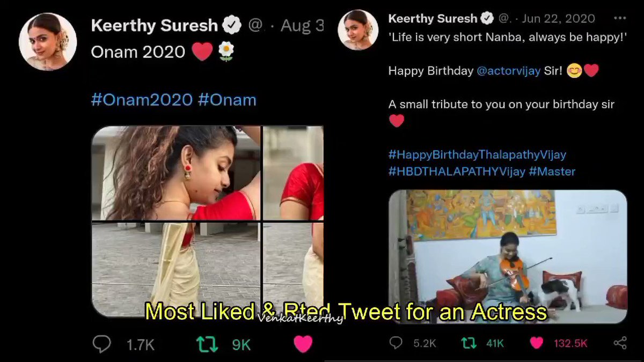The image size is (644, 362).
Task: Retweet the Vijay birthday tweet
Action: click(469, 343)
